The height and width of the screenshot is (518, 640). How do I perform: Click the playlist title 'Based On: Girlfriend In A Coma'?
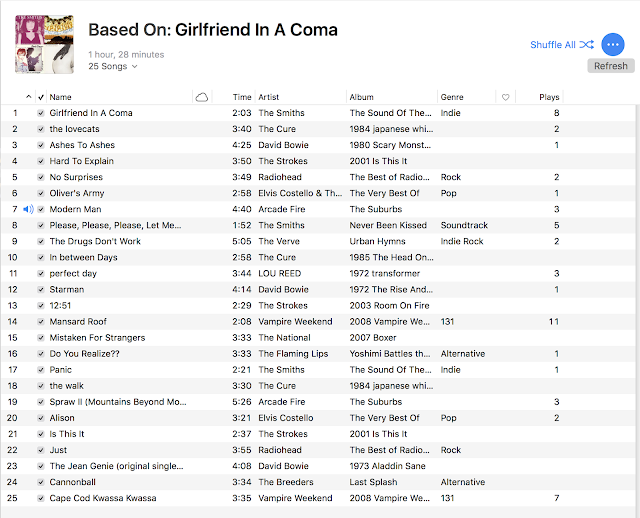pyautogui.click(x=213, y=30)
